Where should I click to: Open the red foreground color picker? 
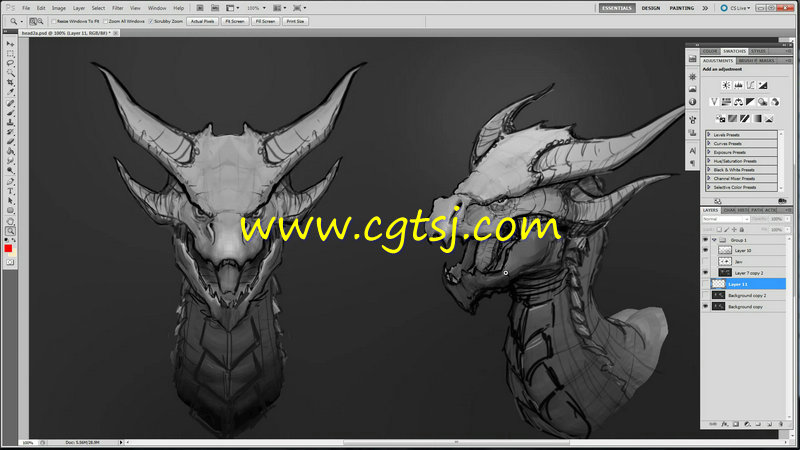click(8, 248)
